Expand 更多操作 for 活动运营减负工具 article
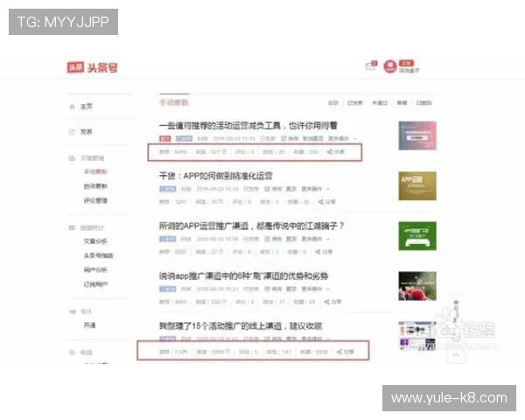The width and height of the screenshot is (525, 420). click(x=342, y=138)
